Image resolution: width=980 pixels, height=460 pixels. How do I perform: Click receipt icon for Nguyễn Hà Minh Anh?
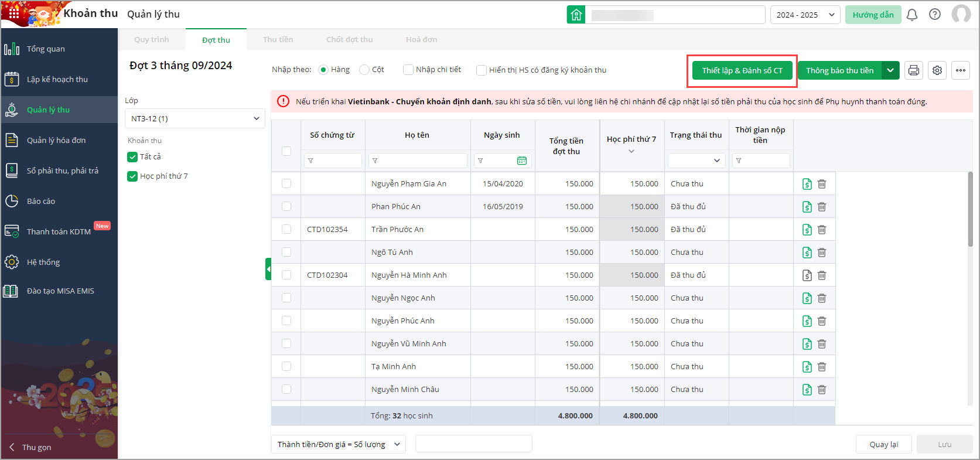coord(807,275)
